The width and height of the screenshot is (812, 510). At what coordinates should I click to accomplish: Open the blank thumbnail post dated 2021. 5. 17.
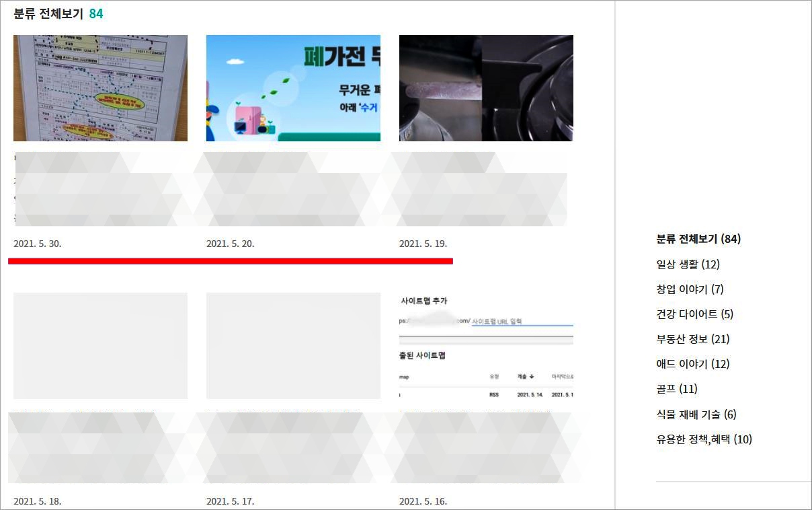point(293,346)
